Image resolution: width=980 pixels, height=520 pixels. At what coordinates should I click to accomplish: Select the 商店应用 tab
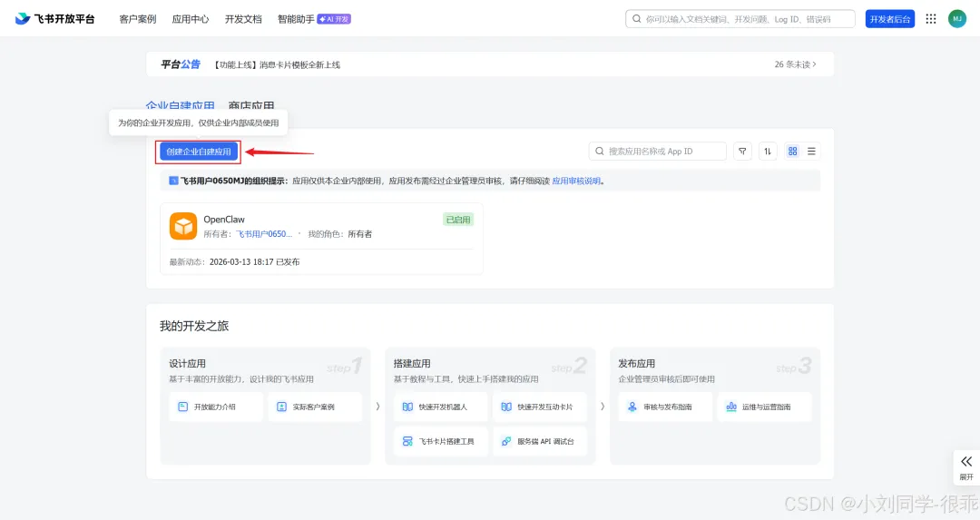click(x=251, y=105)
